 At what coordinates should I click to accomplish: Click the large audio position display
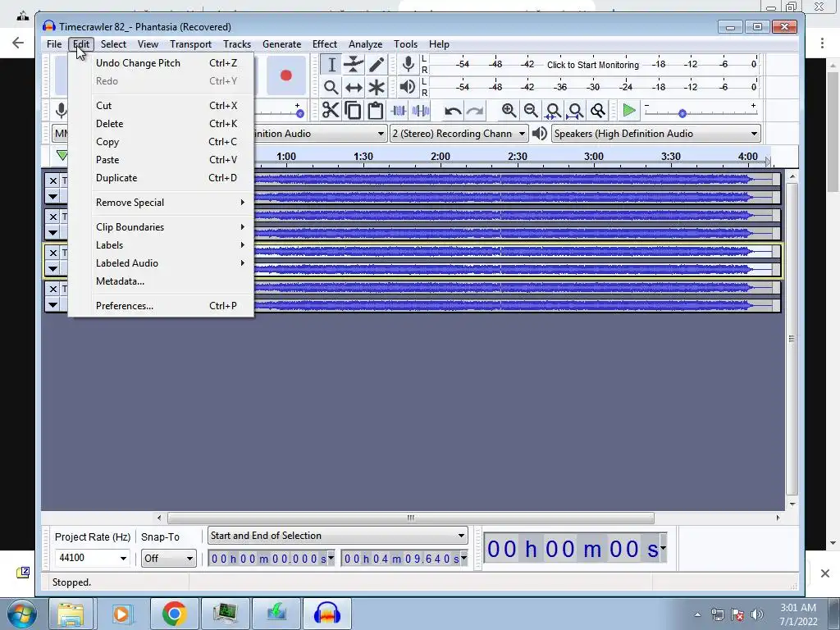click(575, 549)
